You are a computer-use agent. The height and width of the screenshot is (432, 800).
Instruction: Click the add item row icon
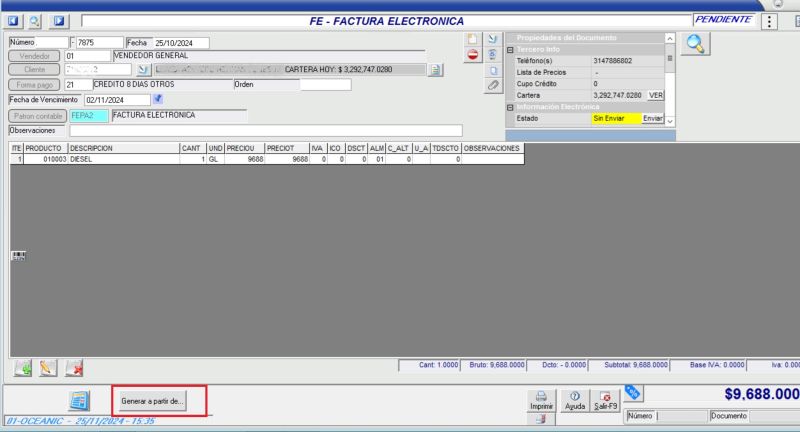pos(22,369)
